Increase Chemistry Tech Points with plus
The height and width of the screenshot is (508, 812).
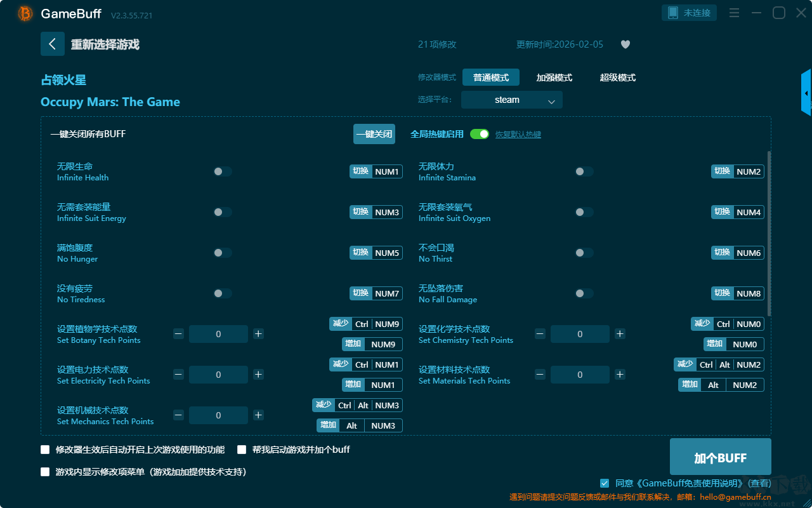(x=620, y=334)
